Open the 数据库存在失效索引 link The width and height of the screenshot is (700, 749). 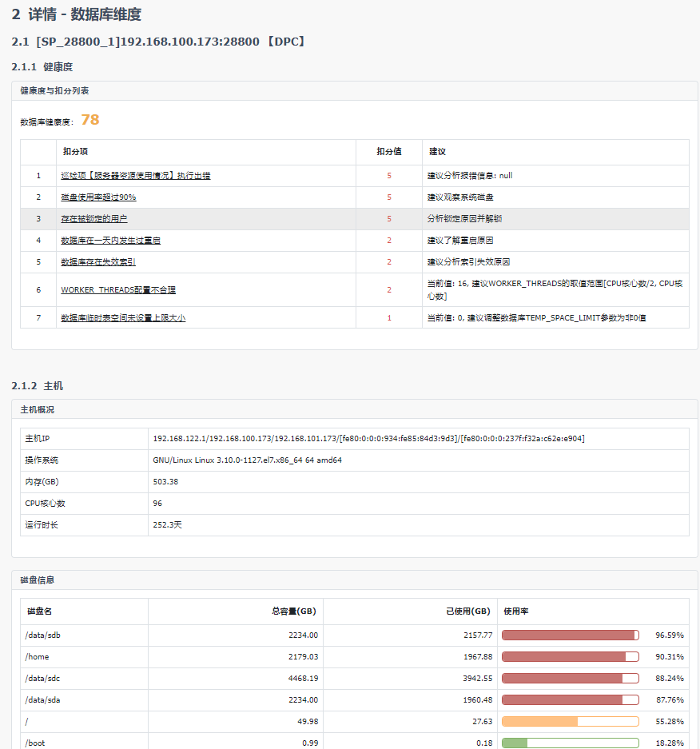tap(98, 261)
